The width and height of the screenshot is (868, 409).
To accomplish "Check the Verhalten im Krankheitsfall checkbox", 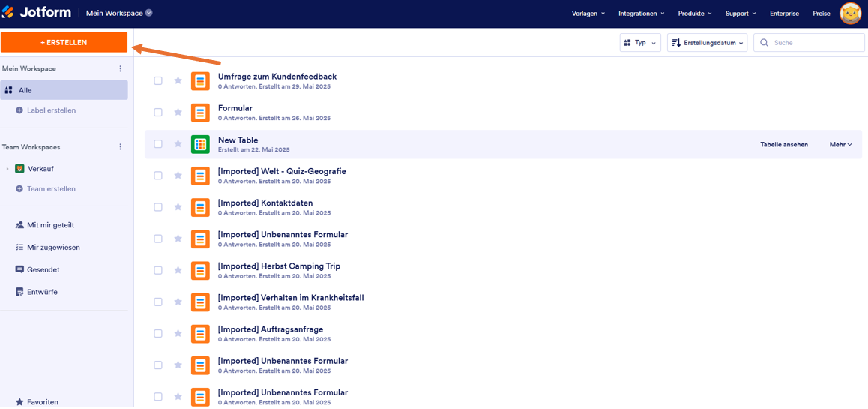I will click(158, 302).
